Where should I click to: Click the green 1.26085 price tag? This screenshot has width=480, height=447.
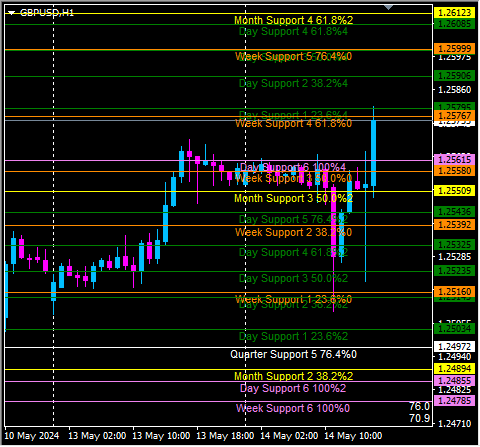(455, 24)
